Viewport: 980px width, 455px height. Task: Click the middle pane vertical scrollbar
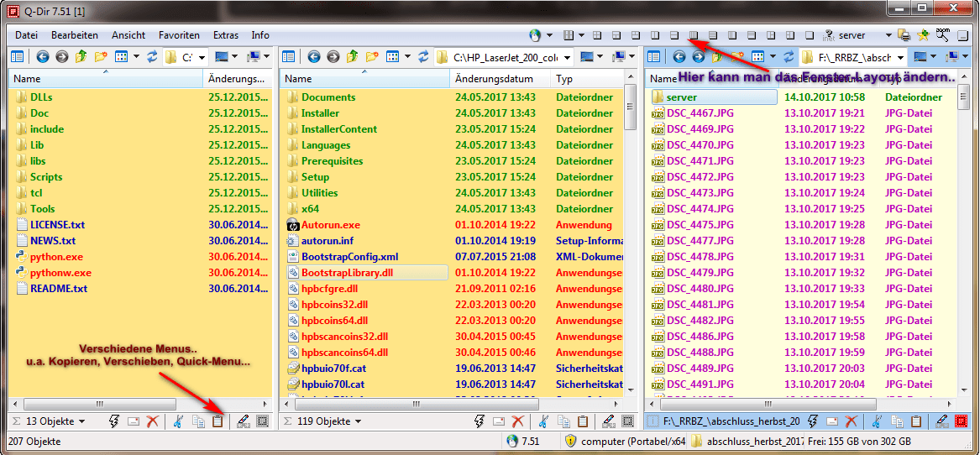tap(630, 252)
